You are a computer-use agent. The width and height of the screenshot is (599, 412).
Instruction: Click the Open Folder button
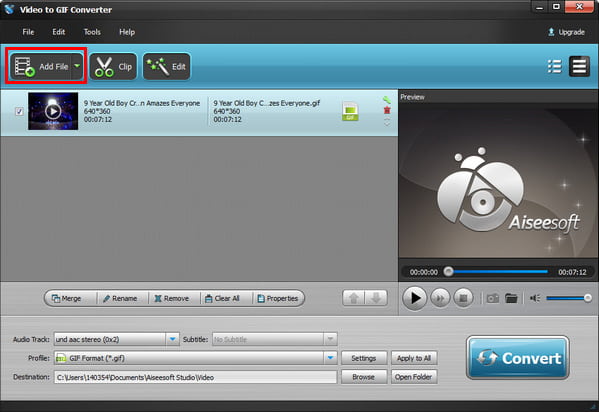click(414, 377)
